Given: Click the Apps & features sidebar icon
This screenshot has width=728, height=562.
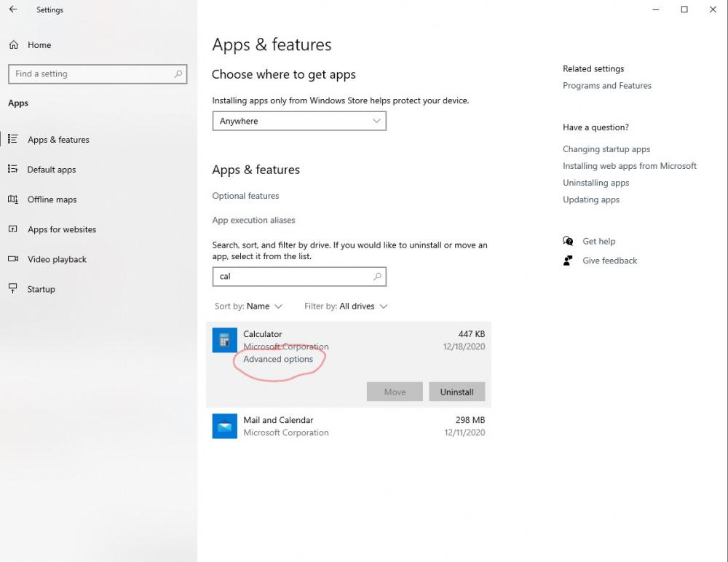Looking at the screenshot, I should (13, 139).
